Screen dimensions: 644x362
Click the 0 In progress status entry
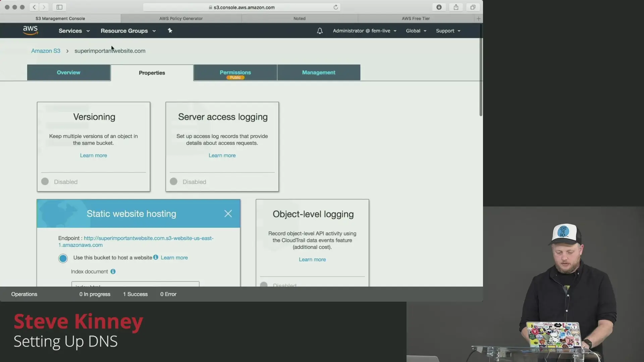[x=95, y=294]
